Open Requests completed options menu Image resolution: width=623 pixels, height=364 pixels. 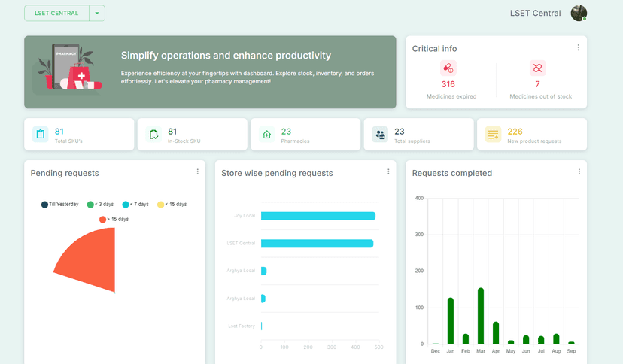579,171
